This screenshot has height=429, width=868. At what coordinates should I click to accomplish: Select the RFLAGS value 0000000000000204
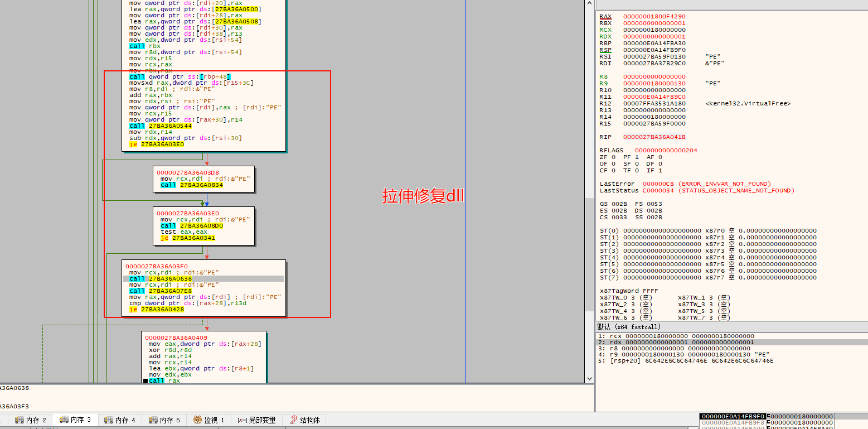coord(666,151)
